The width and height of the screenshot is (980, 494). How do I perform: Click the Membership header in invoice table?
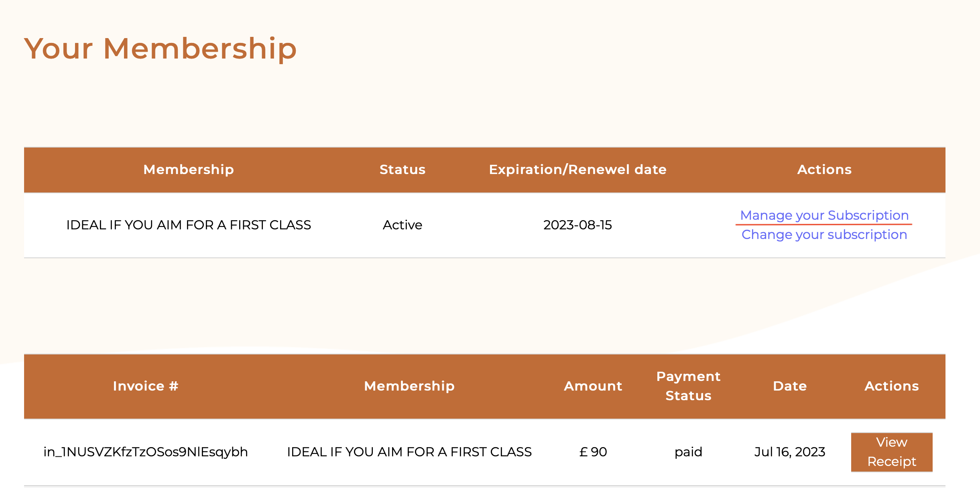[x=409, y=386]
